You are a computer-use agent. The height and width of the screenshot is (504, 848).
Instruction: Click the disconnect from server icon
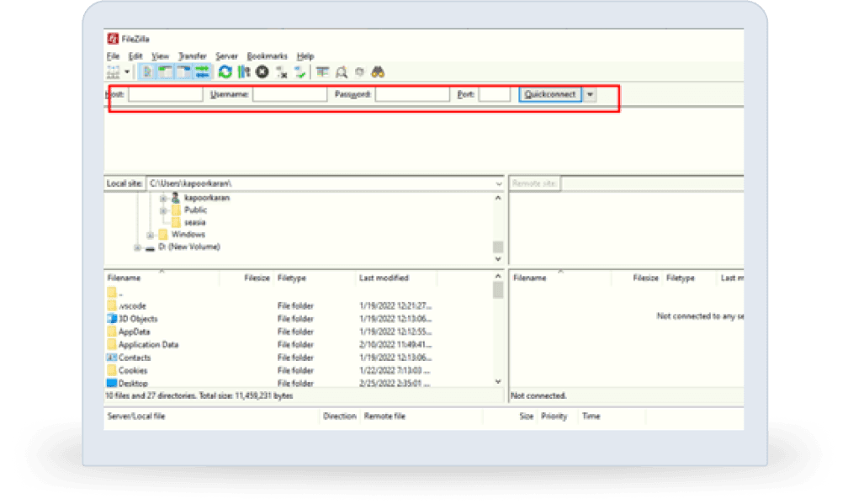[x=282, y=72]
